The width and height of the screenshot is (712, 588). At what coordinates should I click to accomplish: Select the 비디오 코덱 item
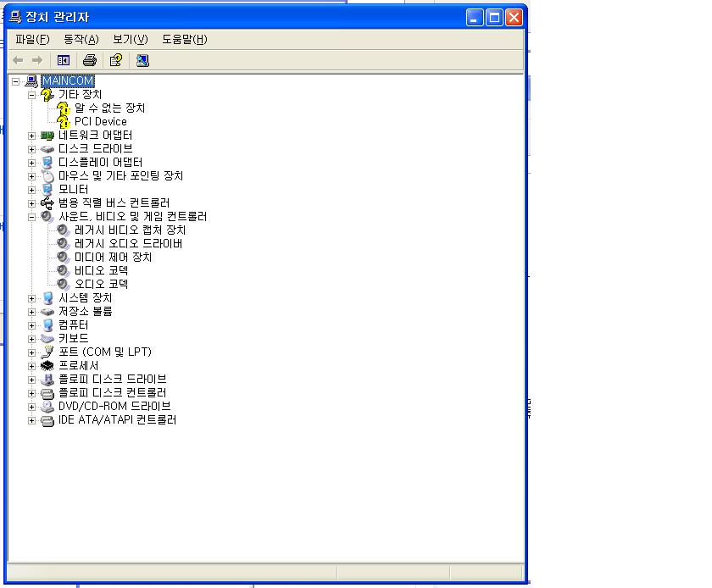tap(101, 270)
